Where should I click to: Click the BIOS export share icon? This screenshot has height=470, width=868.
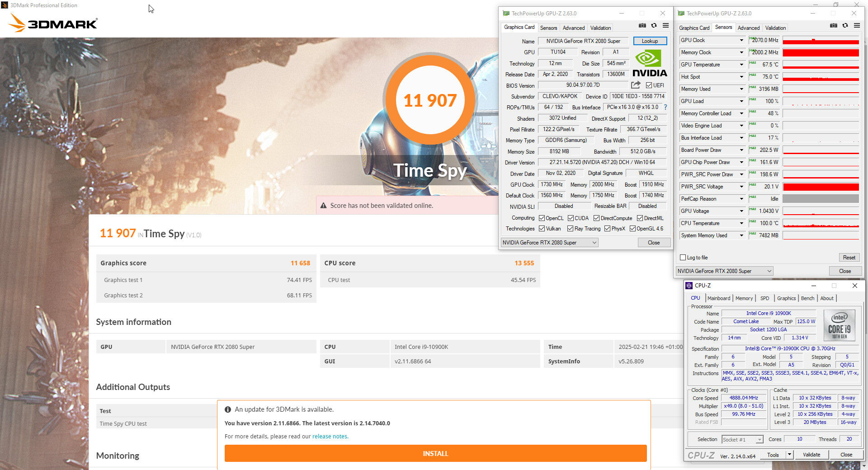[636, 85]
